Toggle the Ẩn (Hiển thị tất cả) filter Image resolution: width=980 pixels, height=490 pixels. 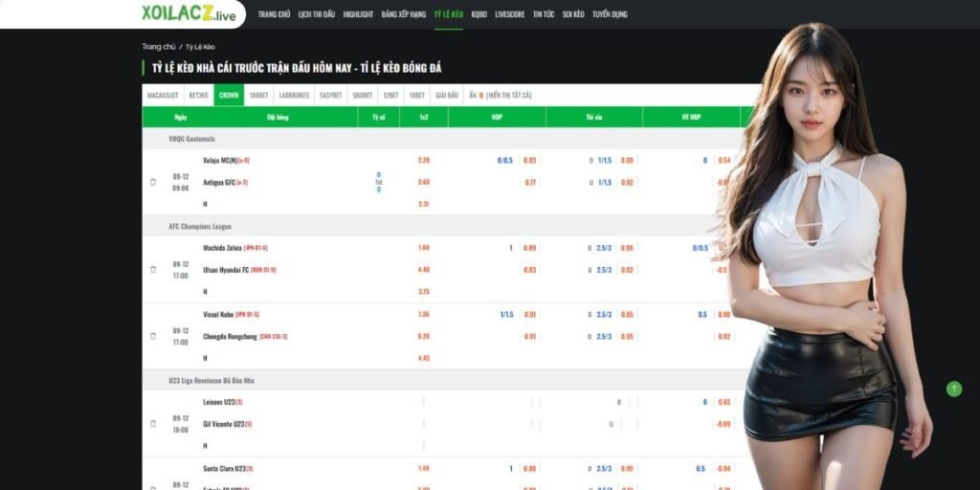click(x=499, y=96)
